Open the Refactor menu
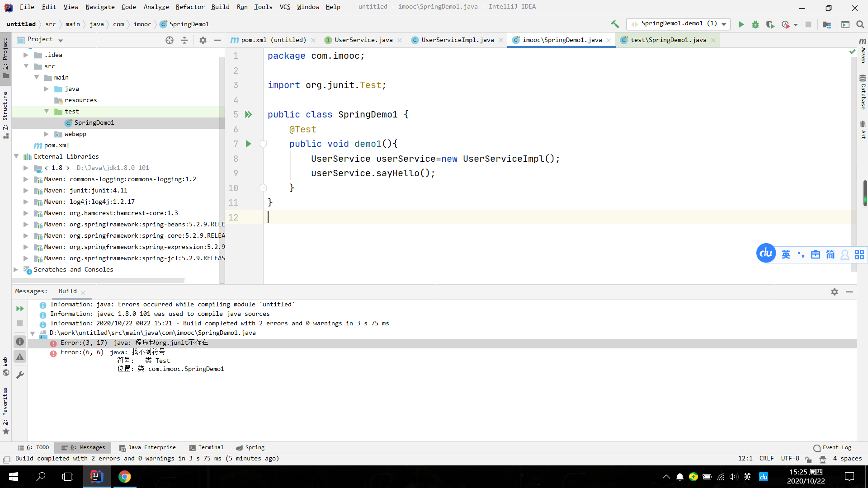The image size is (868, 488). pos(190,7)
